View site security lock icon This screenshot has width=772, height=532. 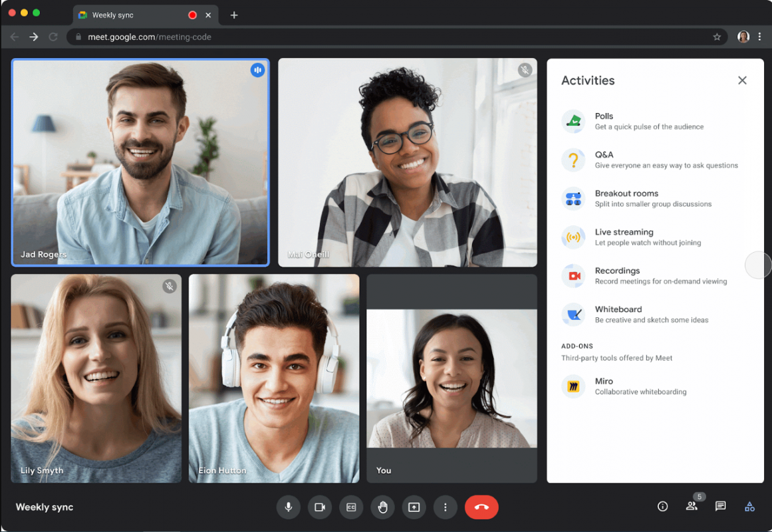[78, 37]
